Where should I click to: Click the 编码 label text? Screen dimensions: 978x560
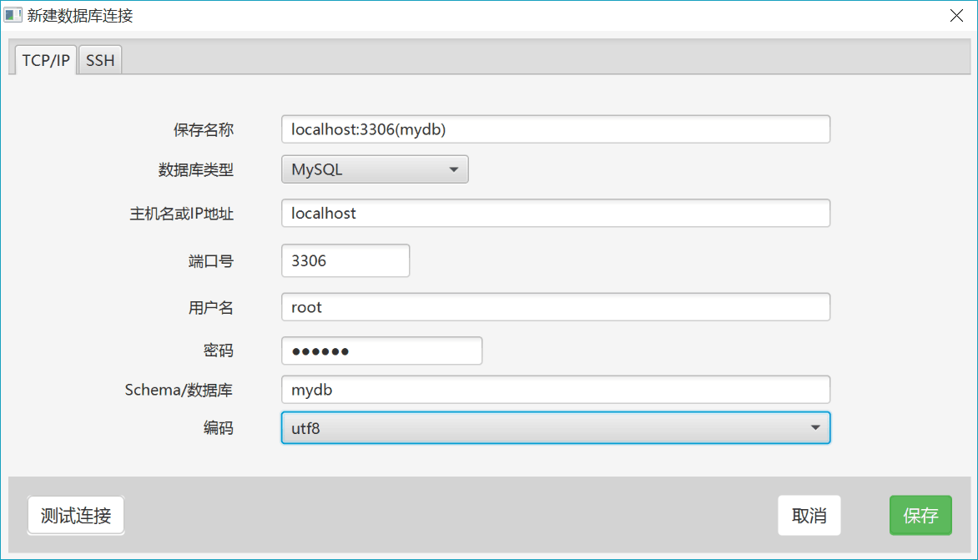(x=218, y=428)
